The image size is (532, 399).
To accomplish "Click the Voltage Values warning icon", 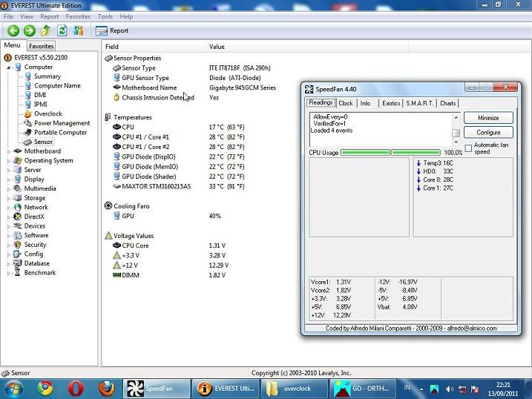I will [108, 236].
